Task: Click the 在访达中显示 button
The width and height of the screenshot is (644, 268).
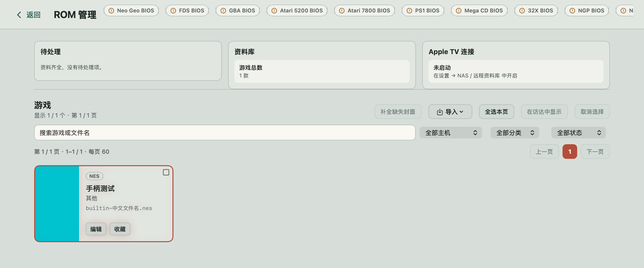Action: (x=544, y=112)
